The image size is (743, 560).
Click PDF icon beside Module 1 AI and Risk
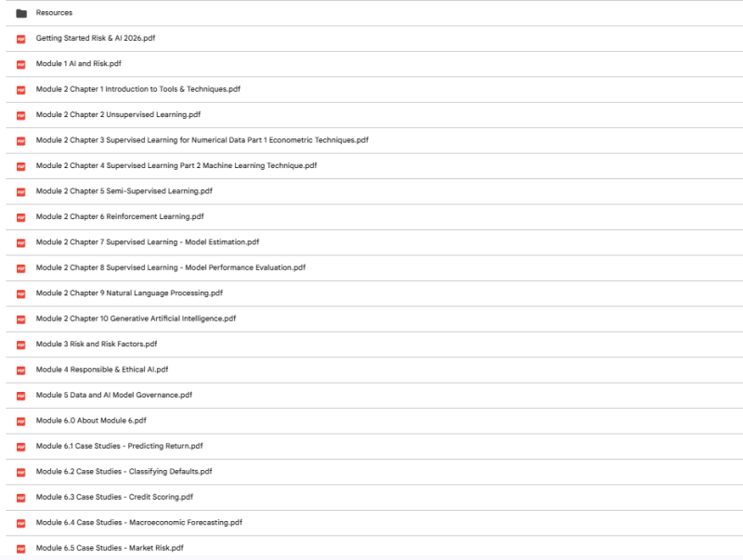(21, 64)
